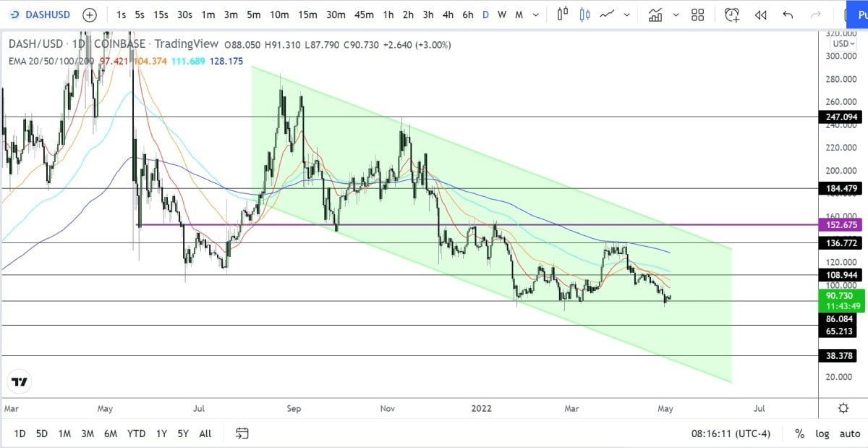Expand the chart style dropdown
Viewport: 868px width, 448px height.
pyautogui.click(x=626, y=14)
